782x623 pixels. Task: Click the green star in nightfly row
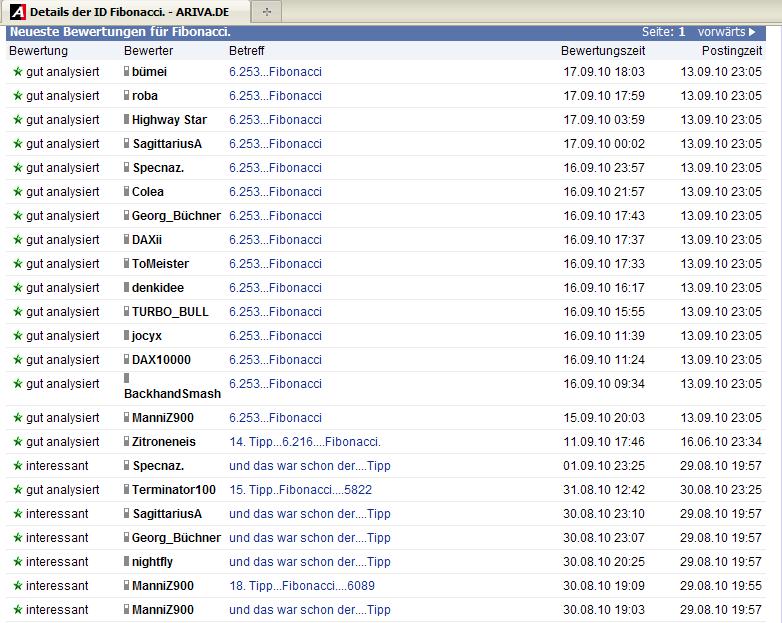[x=17, y=562]
